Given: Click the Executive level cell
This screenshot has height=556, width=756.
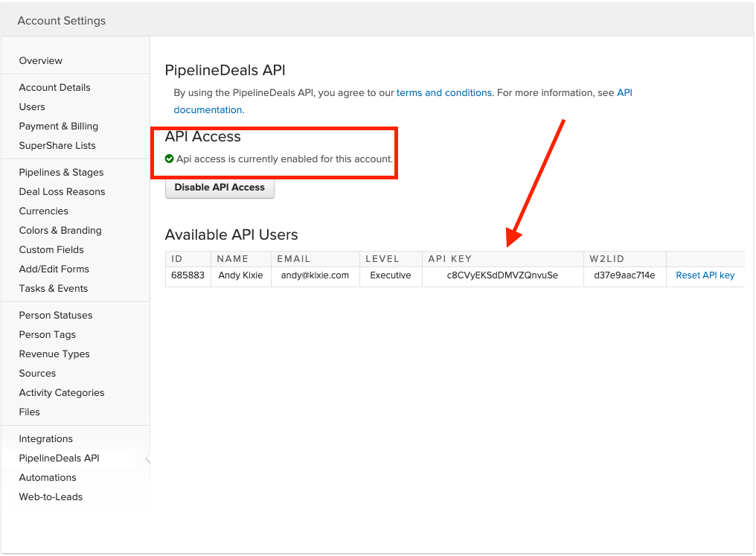Looking at the screenshot, I should coord(390,275).
